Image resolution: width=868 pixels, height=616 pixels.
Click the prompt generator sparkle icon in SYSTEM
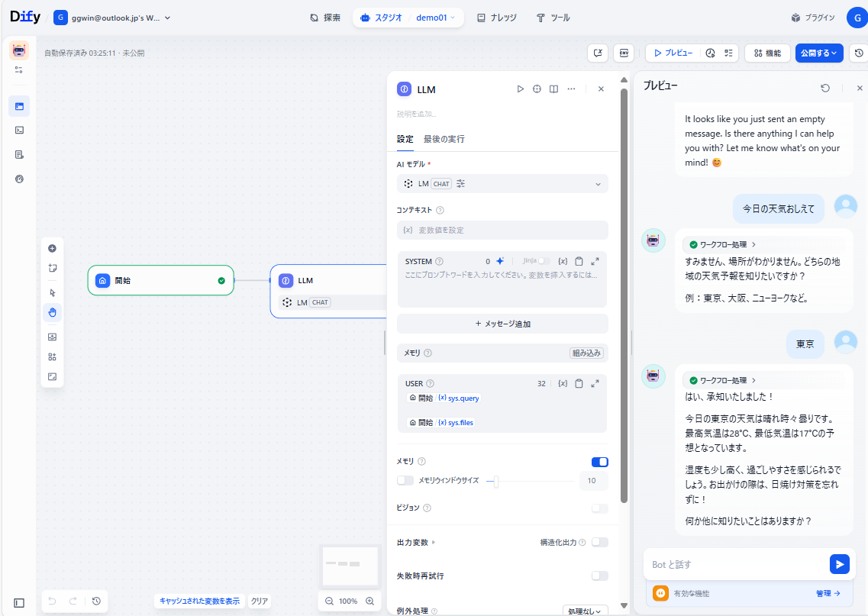tap(500, 261)
